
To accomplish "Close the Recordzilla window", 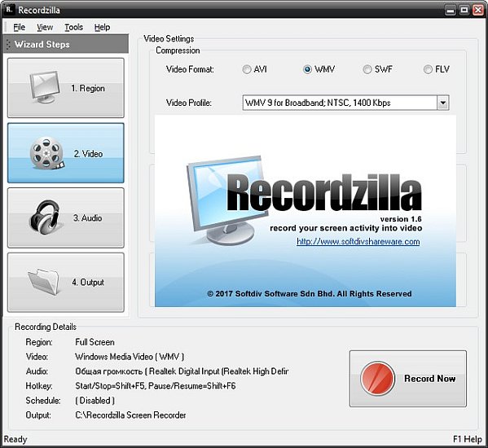I will 478,10.
